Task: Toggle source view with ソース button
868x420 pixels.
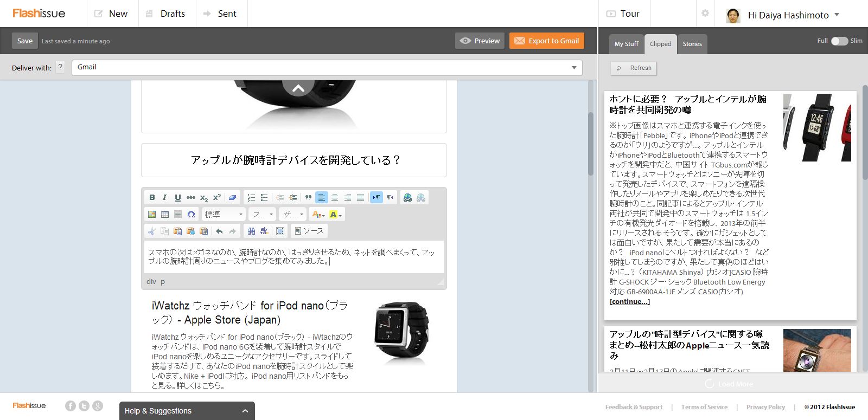Action: (x=309, y=231)
